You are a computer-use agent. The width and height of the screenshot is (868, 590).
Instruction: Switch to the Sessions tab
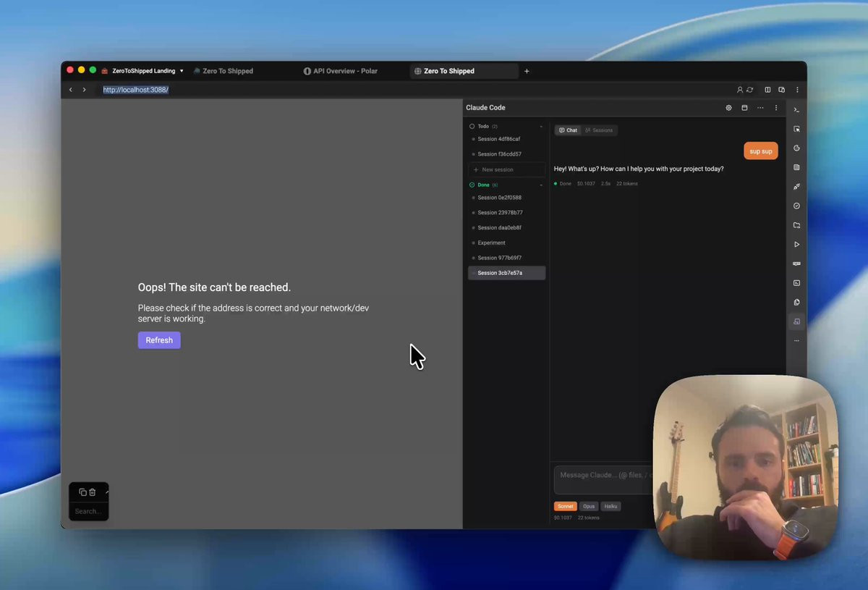[599, 130]
